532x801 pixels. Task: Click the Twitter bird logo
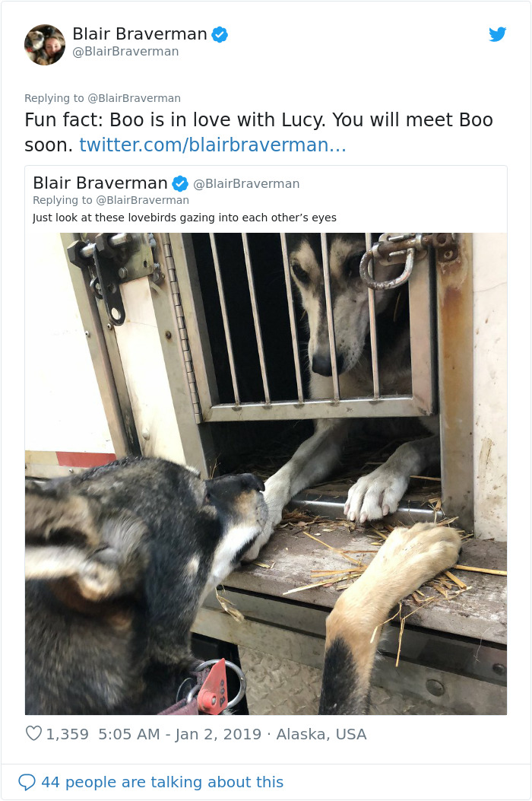pyautogui.click(x=498, y=34)
